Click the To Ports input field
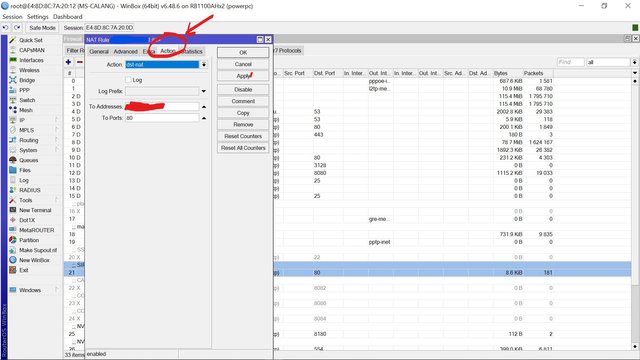 coord(162,118)
